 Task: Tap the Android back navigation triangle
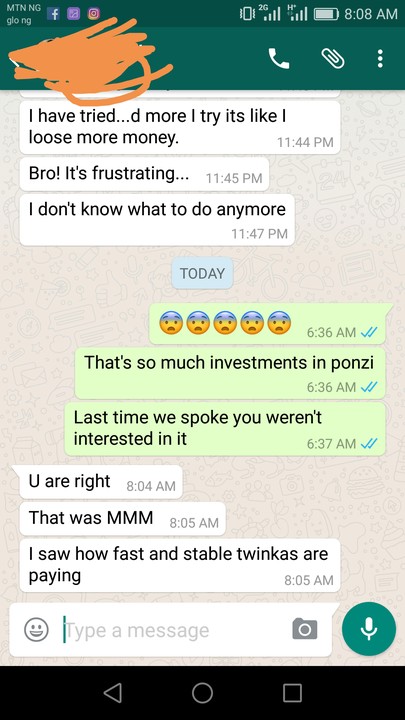[x=112, y=692]
